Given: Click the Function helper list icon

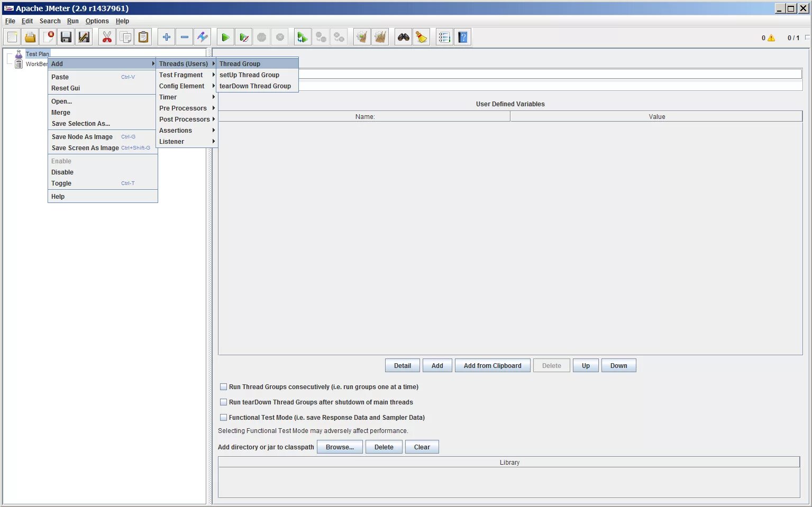Looking at the screenshot, I should 445,37.
